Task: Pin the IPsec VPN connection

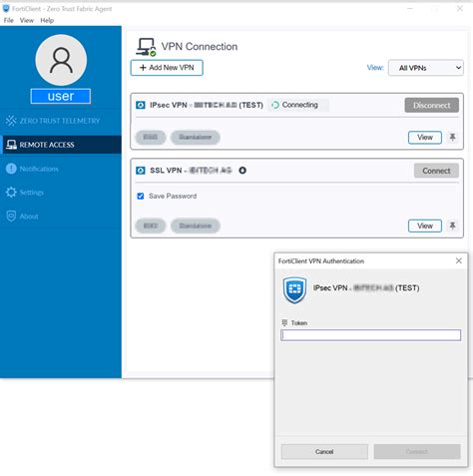Action: click(452, 137)
